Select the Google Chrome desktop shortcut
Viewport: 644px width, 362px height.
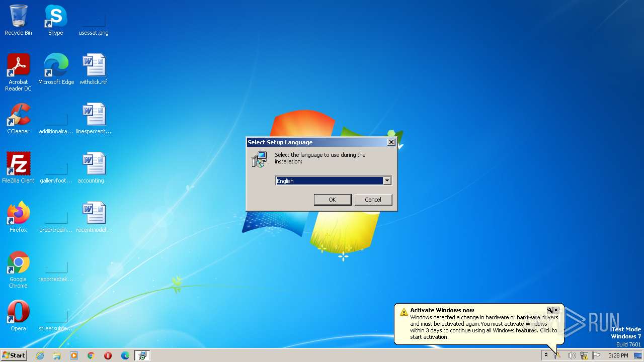pos(18,269)
